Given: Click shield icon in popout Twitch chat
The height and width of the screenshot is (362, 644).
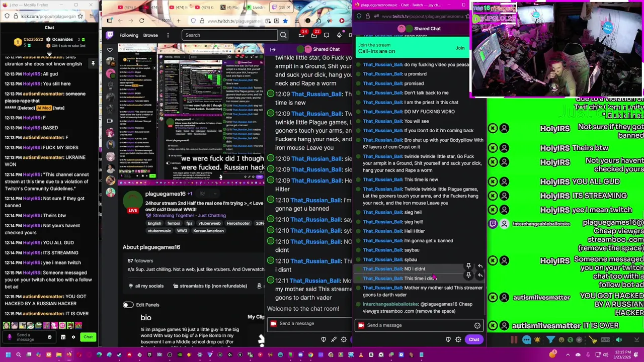Looking at the screenshot, I should 448,339.
